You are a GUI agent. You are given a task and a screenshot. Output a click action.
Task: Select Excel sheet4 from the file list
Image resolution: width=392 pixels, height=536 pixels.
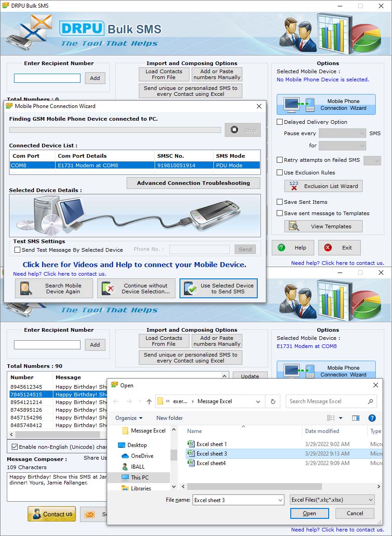tap(211, 463)
